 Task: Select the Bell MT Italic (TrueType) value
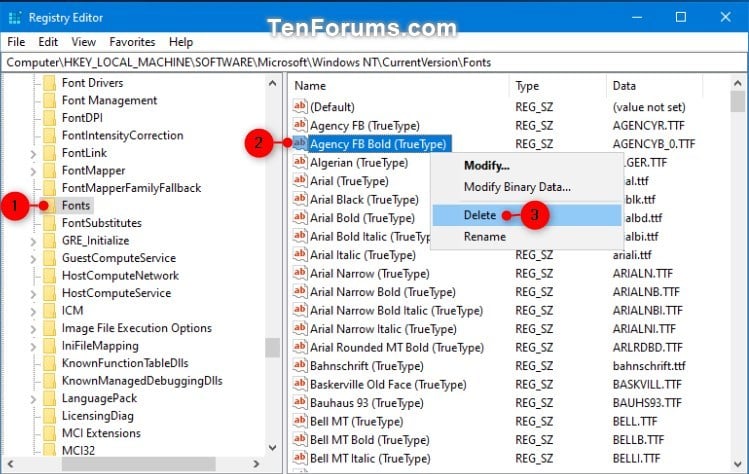(x=370, y=459)
